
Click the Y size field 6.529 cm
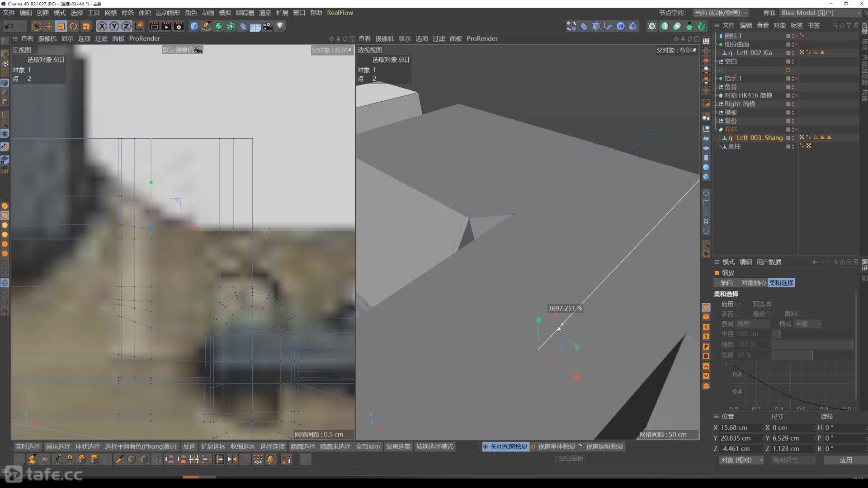tap(793, 438)
